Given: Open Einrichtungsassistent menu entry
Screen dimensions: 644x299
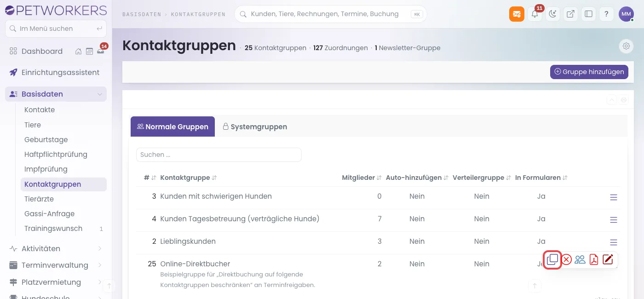Looking at the screenshot, I should [56, 72].
